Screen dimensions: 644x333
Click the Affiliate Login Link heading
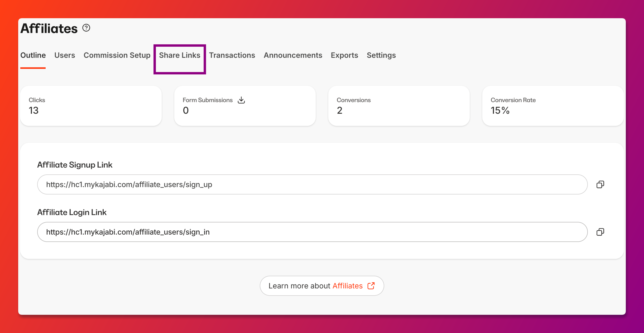[72, 212]
